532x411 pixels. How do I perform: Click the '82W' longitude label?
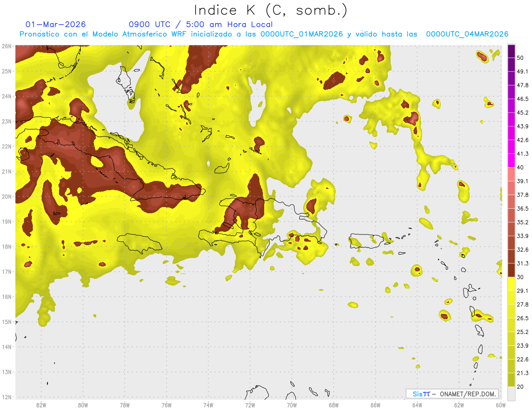(41, 405)
